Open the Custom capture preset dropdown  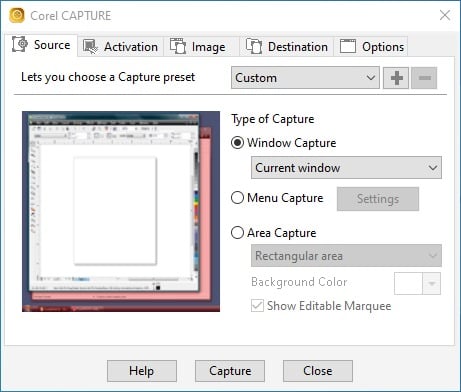(x=305, y=78)
